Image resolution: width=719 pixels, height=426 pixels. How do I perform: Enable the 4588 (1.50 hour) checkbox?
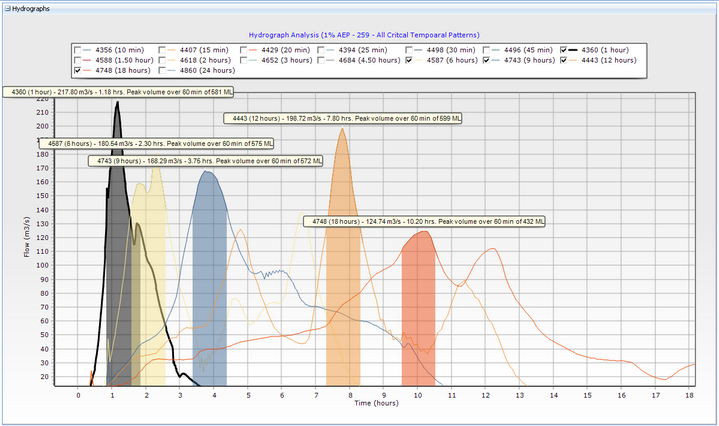[x=78, y=61]
